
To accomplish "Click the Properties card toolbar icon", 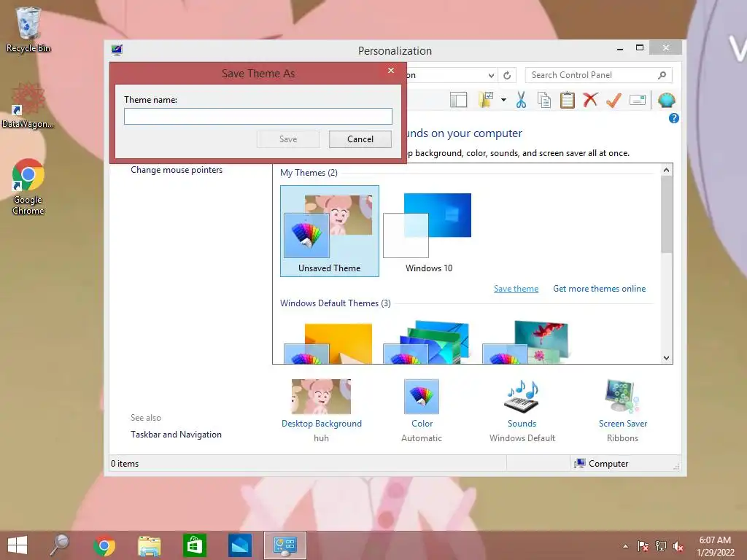I will pos(638,100).
